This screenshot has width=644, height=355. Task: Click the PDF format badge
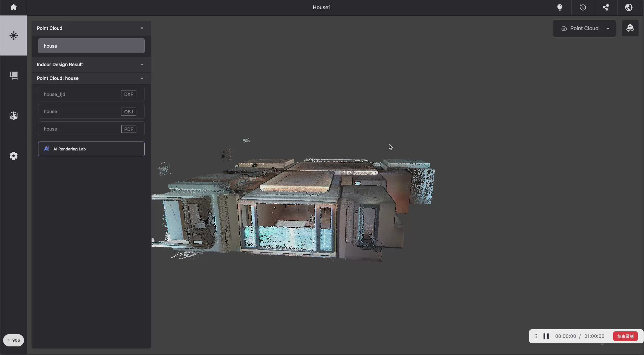point(129,129)
